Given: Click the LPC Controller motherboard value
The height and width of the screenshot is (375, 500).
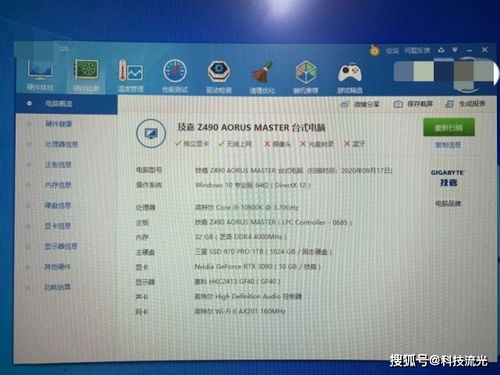Looking at the screenshot, I should 273,222.
